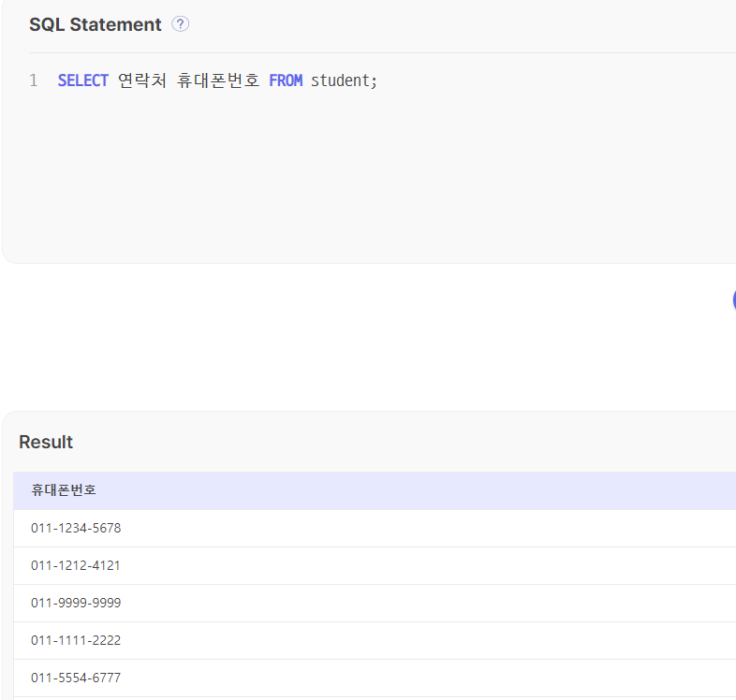Screen dimensions: 736x700
Task: Click the word student in the query
Action: click(x=340, y=80)
